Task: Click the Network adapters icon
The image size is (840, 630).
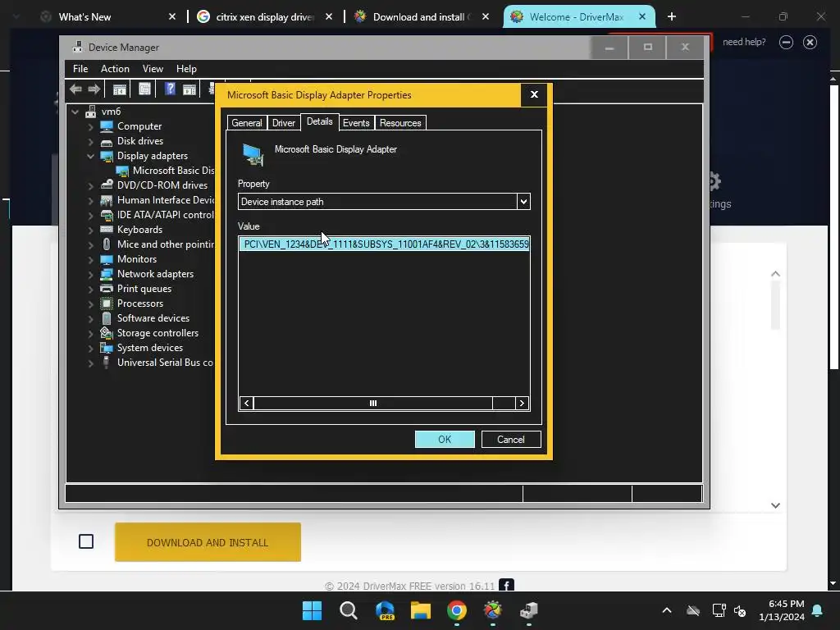Action: [107, 274]
